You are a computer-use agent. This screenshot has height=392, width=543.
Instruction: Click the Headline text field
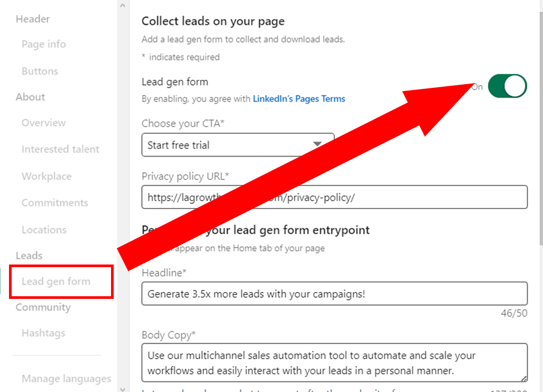click(x=334, y=294)
